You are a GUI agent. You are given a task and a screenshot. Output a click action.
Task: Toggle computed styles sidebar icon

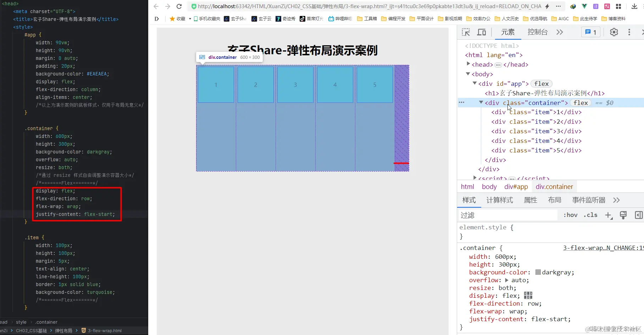(639, 215)
